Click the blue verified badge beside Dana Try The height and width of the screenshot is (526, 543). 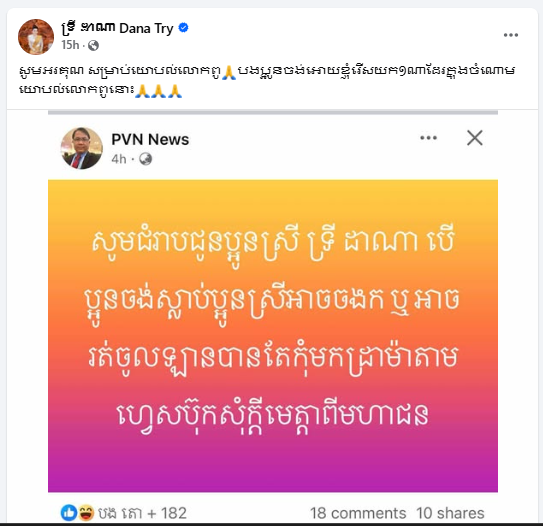[x=183, y=27]
